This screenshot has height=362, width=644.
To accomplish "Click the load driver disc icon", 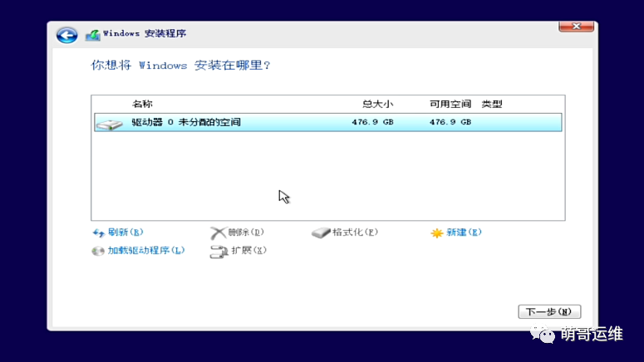I will [x=98, y=251].
